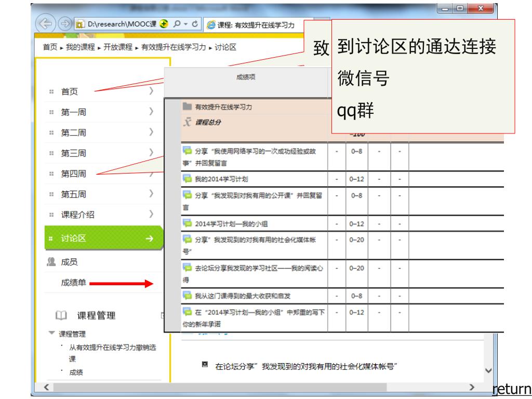The height and width of the screenshot is (399, 532).
Task: Open the 成绩单 link in the sidebar
Action: click(73, 283)
